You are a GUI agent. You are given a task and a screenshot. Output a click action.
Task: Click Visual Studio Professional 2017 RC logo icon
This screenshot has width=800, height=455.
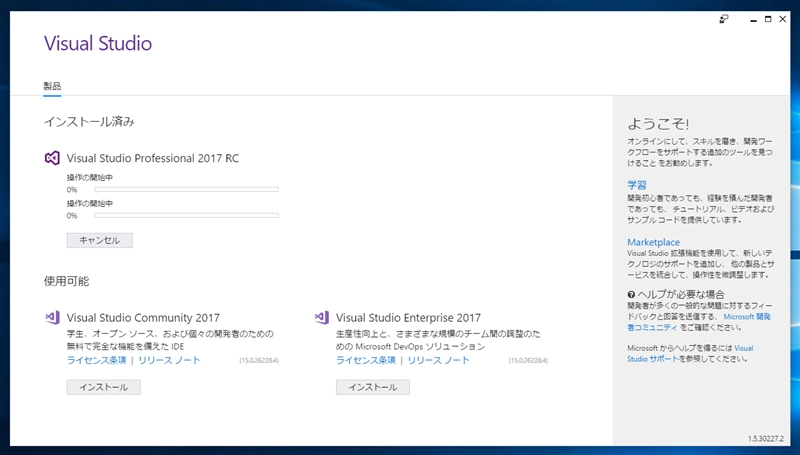[x=52, y=158]
